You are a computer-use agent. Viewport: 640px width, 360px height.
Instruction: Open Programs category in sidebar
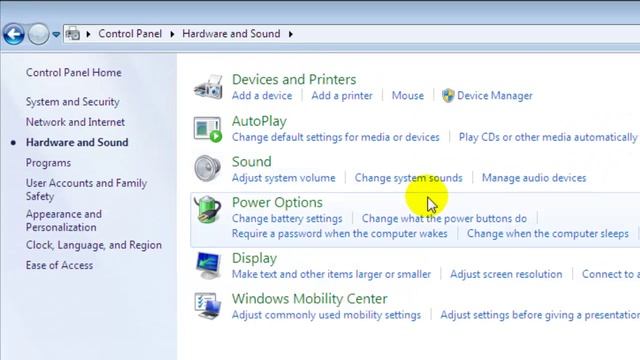[x=48, y=163]
